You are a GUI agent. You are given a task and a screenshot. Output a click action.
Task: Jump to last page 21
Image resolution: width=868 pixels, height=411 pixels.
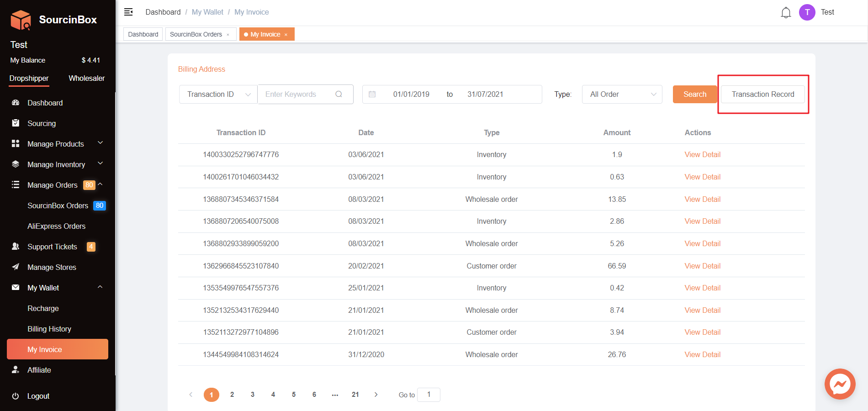point(355,395)
